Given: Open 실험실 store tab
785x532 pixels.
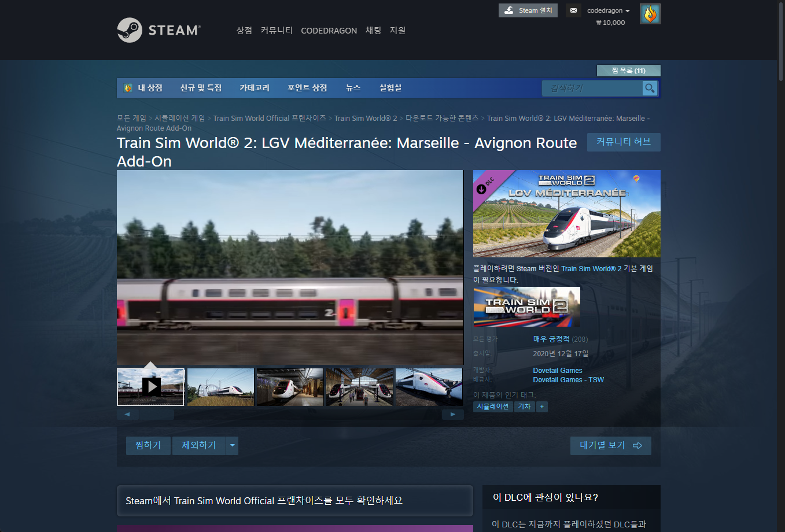Looking at the screenshot, I should [390, 88].
